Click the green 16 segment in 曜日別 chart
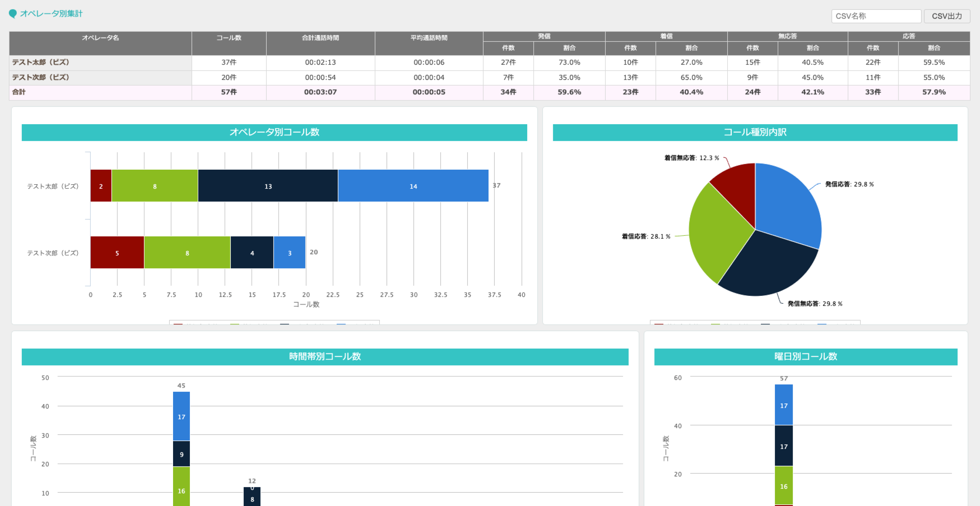Image resolution: width=980 pixels, height=506 pixels. pos(784,486)
